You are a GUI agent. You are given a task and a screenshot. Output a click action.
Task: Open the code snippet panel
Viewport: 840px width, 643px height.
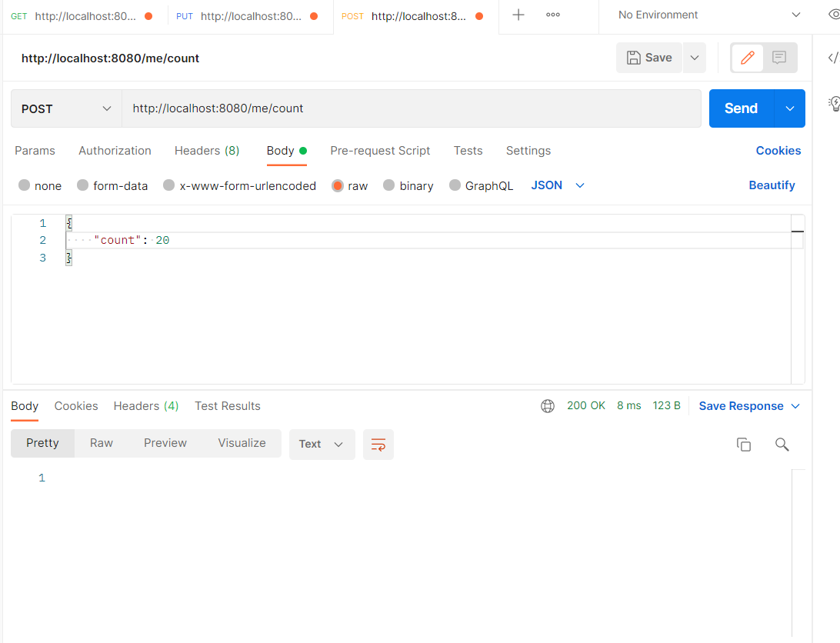(x=832, y=58)
